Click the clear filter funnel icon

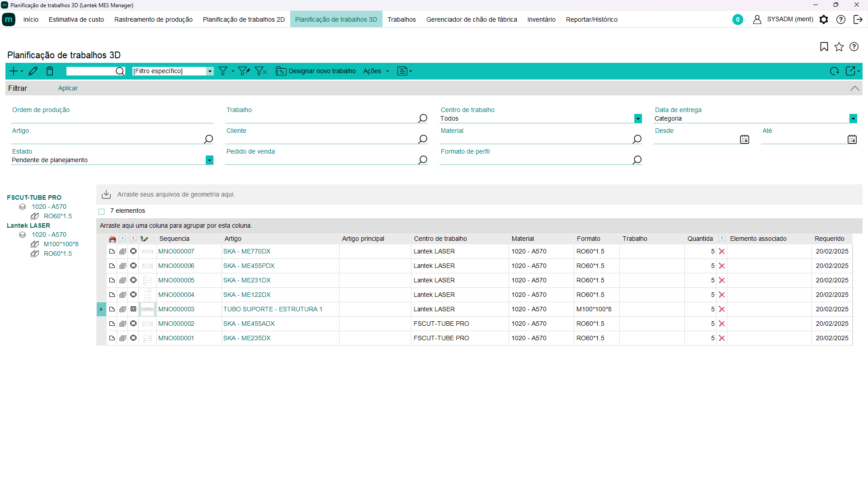261,71
